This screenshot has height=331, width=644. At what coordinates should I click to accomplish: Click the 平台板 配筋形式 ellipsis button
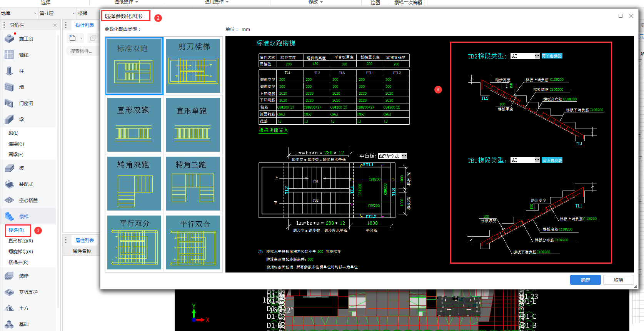404,156
